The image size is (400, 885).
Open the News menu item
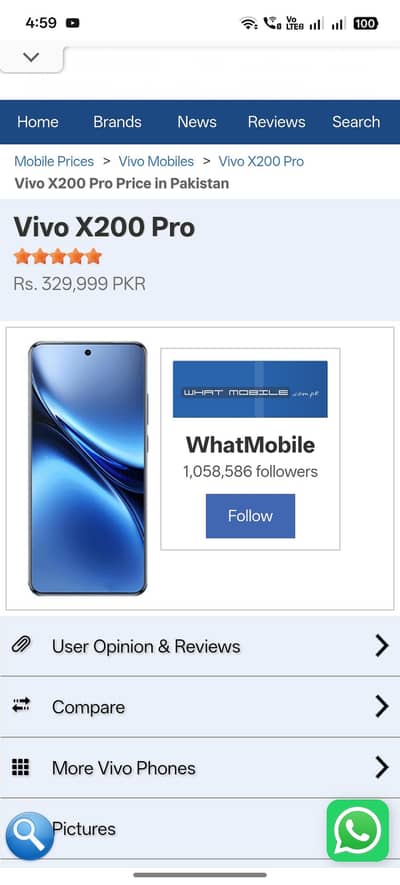click(x=197, y=122)
